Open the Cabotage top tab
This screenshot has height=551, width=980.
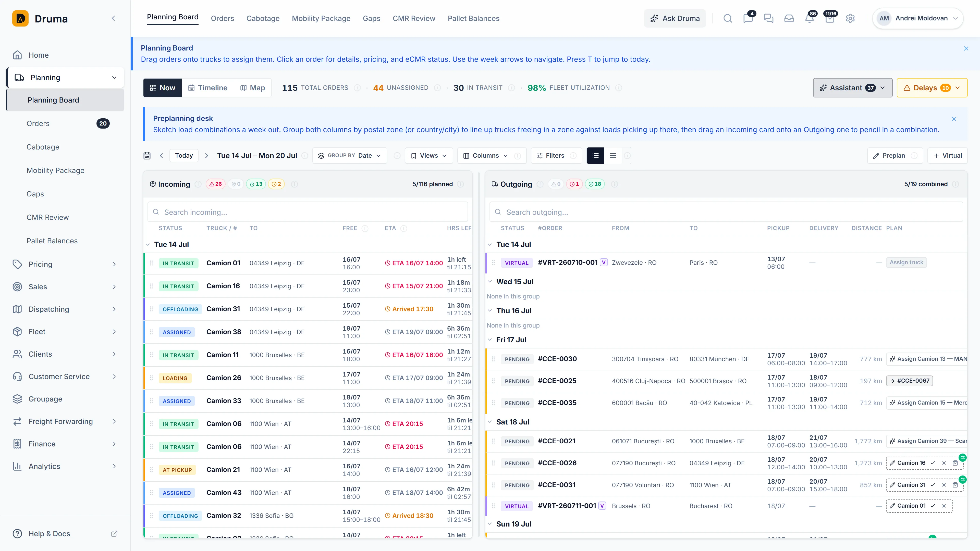(x=263, y=18)
